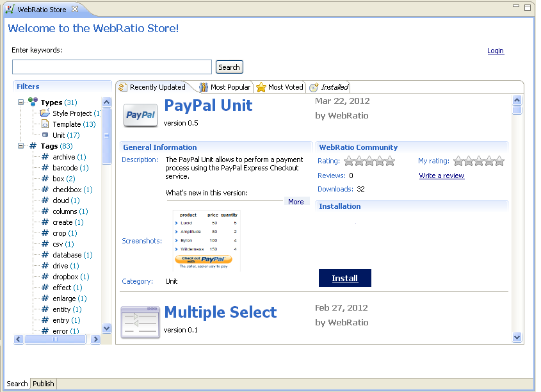
Task: Click the Types category icon in Filters
Action: click(33, 102)
